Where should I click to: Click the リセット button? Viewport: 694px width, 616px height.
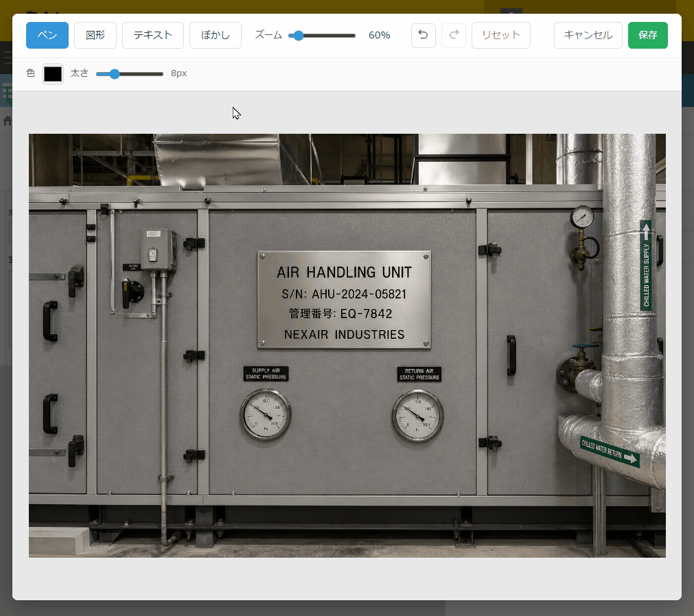pyautogui.click(x=500, y=35)
